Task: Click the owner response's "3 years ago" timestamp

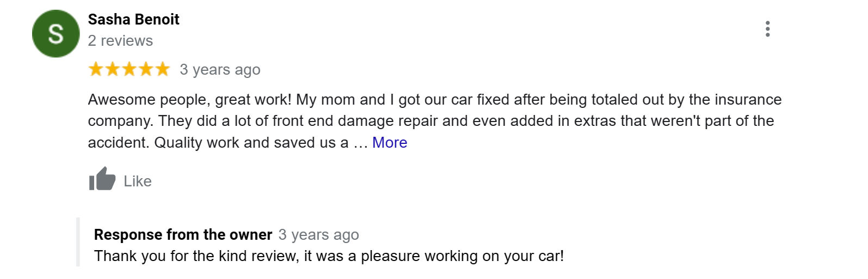Action: 318,235
